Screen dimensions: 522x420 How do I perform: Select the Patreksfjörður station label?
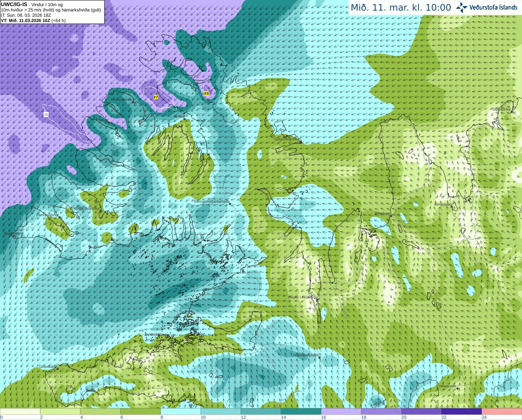point(47,214)
